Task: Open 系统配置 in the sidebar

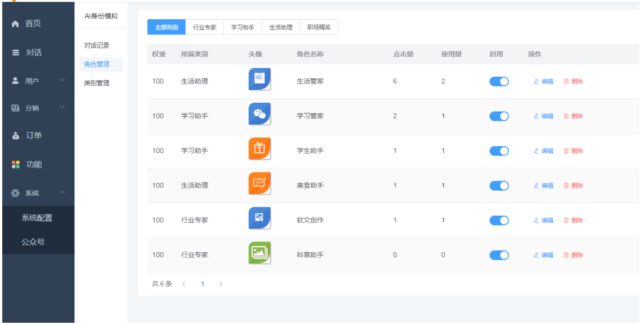Action: (37, 218)
